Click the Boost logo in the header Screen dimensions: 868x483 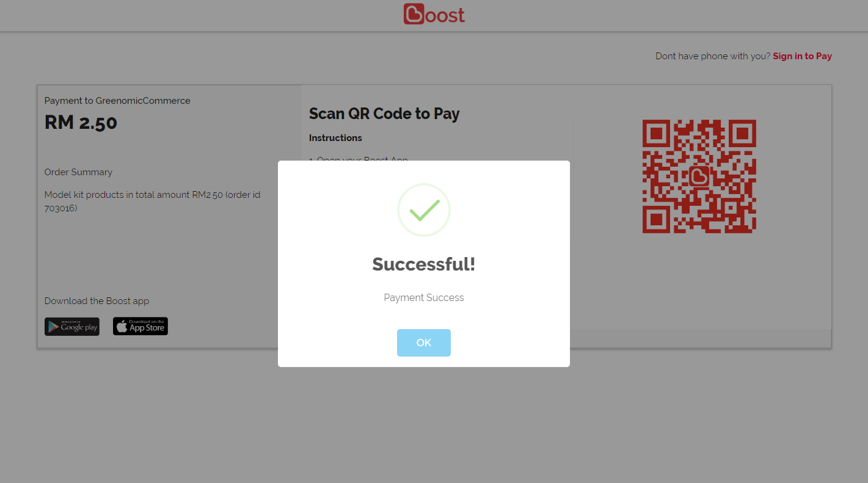[434, 15]
